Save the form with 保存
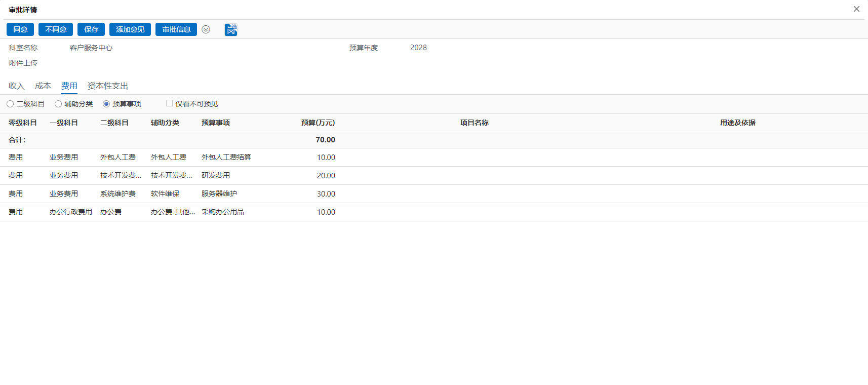The image size is (868, 385). tap(91, 29)
